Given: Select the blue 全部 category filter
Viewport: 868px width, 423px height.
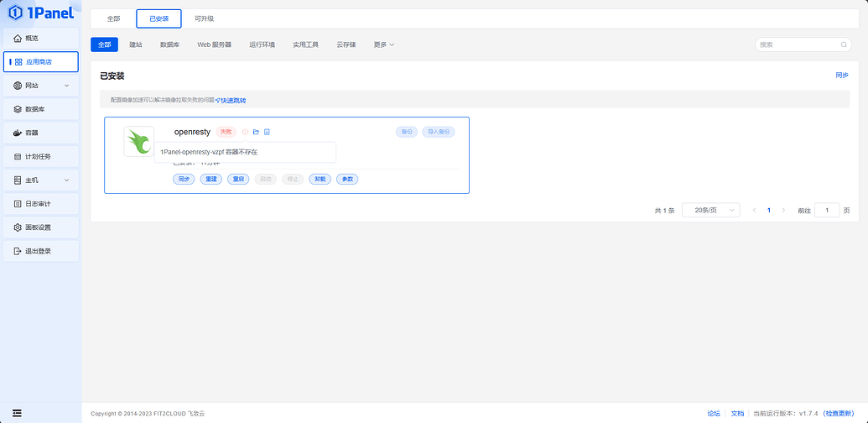Looking at the screenshot, I should (105, 44).
